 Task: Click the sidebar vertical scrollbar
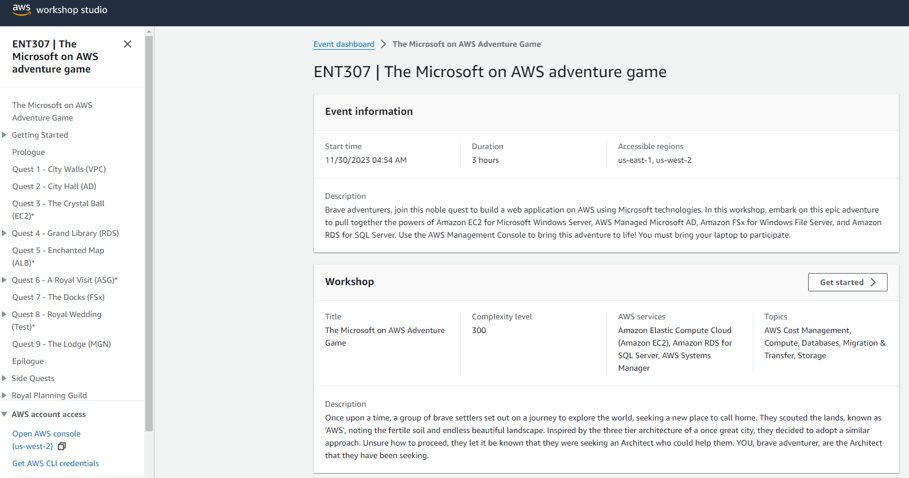click(149, 232)
